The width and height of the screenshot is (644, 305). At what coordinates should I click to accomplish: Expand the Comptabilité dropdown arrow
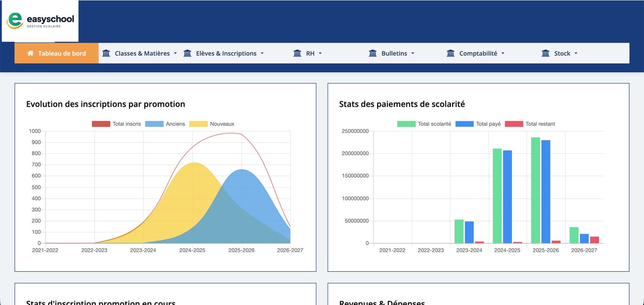click(x=503, y=53)
